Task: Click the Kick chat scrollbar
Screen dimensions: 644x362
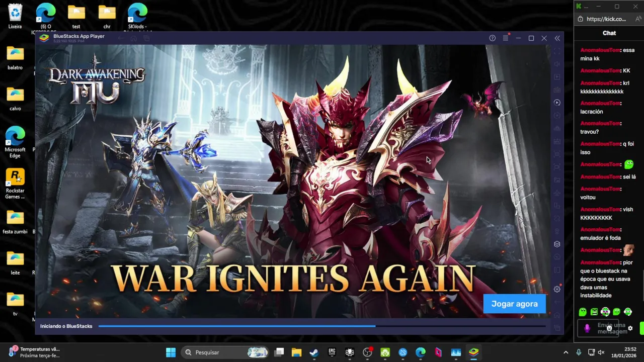Action: point(642,285)
